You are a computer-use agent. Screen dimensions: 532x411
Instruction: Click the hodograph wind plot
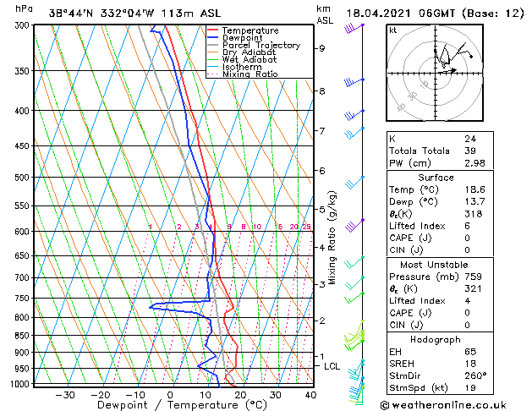(x=435, y=73)
